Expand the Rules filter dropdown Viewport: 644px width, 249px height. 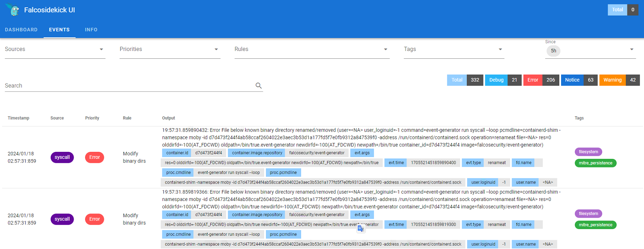(312, 50)
